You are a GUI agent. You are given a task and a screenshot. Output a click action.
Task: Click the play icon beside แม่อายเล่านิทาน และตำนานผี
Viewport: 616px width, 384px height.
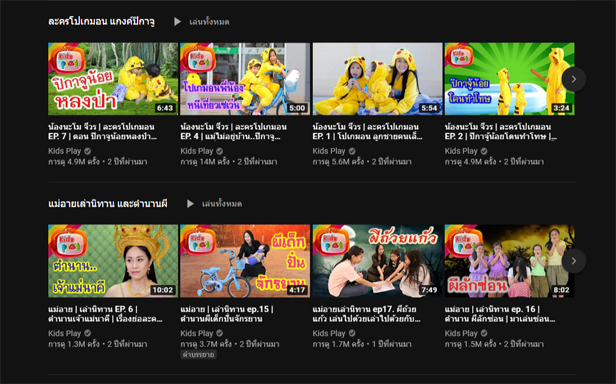coord(190,204)
